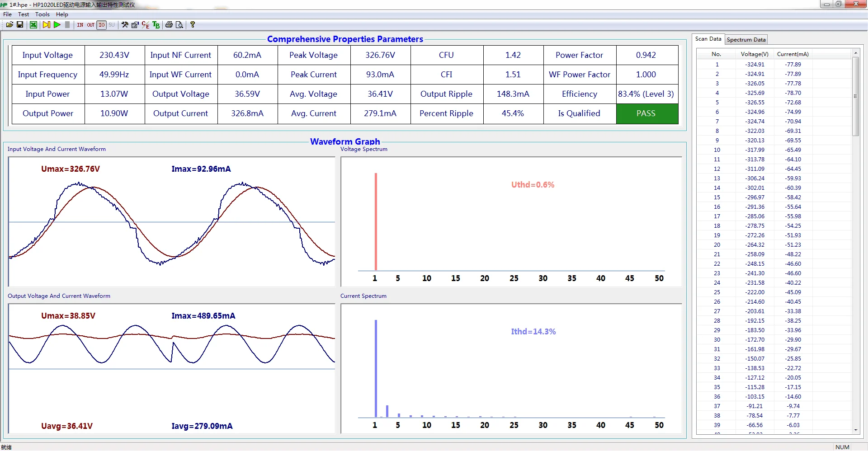Select the OUT output mode toolbar button
Viewport: 868px width, 451px height.
click(91, 25)
